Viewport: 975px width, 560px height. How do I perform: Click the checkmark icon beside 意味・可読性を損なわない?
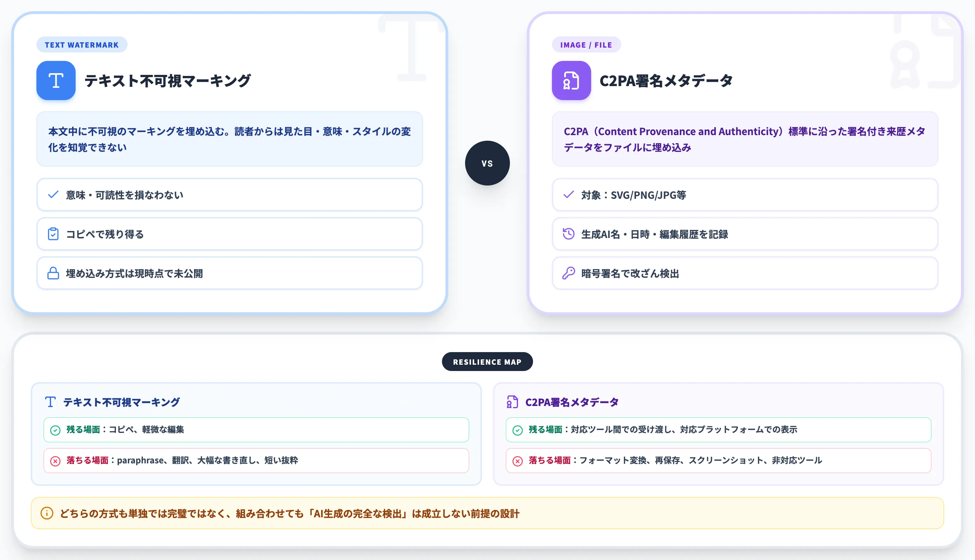click(53, 195)
